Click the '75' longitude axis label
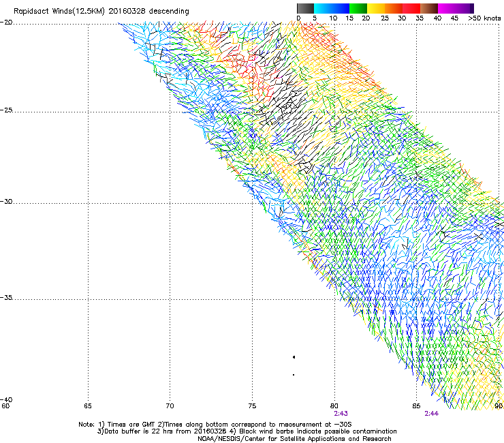This screenshot has height=443, width=504. 252,406
